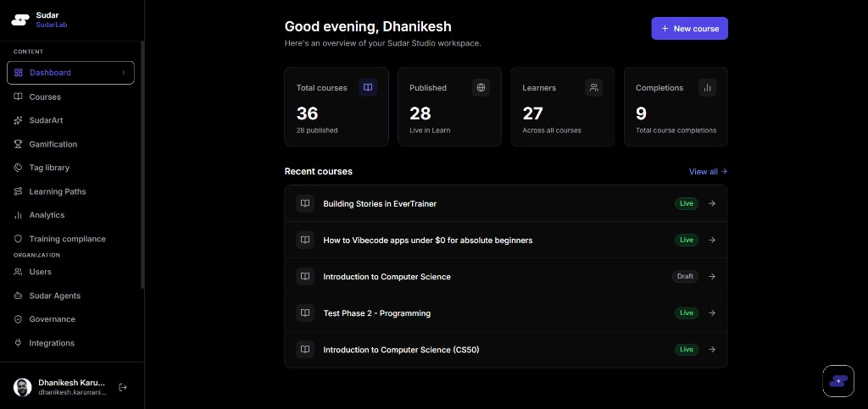This screenshot has width=868, height=409.
Task: Click arrow for Introduction to Computer Science (CS50)
Action: coord(712,350)
